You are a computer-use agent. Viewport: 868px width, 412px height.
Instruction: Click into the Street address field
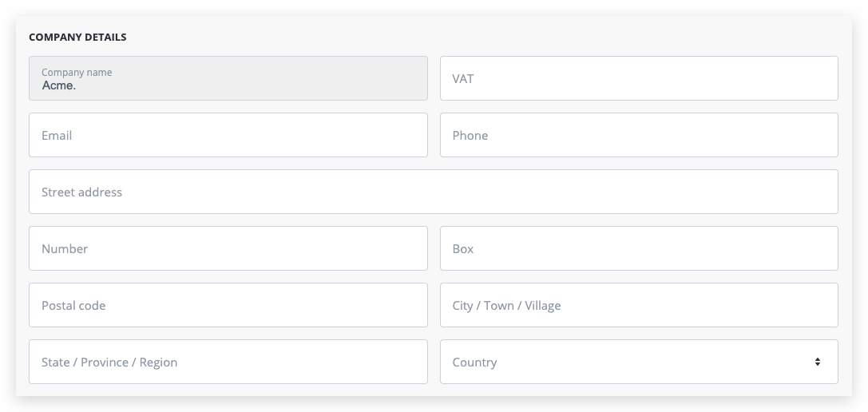click(x=433, y=192)
